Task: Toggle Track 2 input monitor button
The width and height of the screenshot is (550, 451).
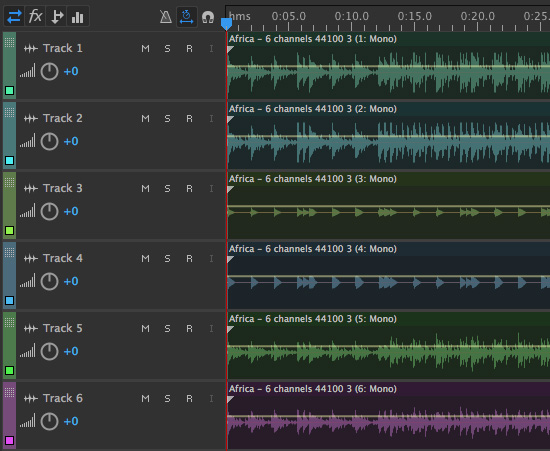Action: coord(211,119)
